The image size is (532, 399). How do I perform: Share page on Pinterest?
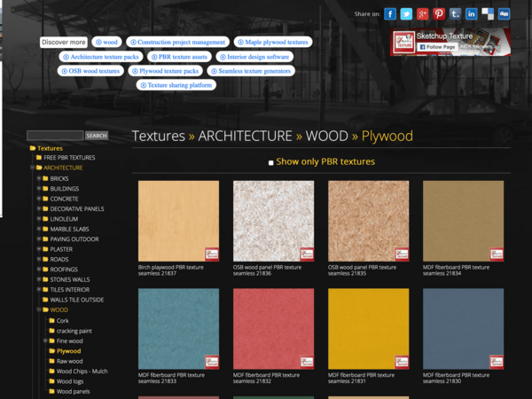pos(439,14)
